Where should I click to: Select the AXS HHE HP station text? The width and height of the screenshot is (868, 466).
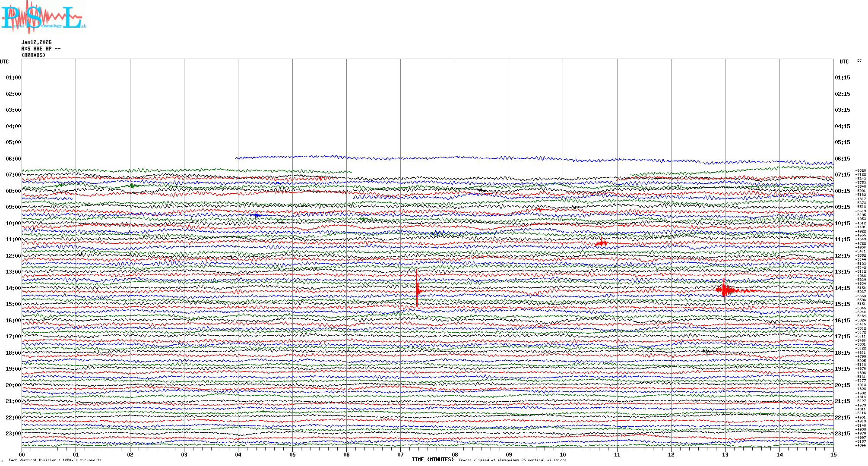pyautogui.click(x=41, y=49)
